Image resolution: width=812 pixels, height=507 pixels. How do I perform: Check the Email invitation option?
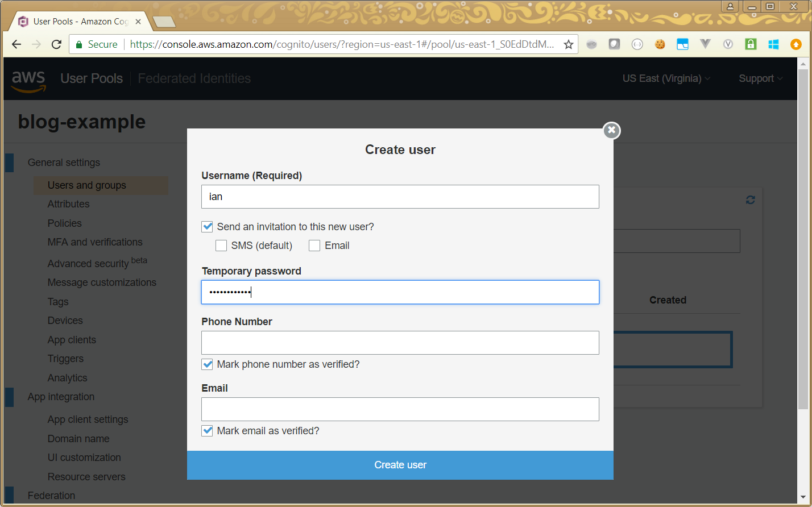coord(314,246)
